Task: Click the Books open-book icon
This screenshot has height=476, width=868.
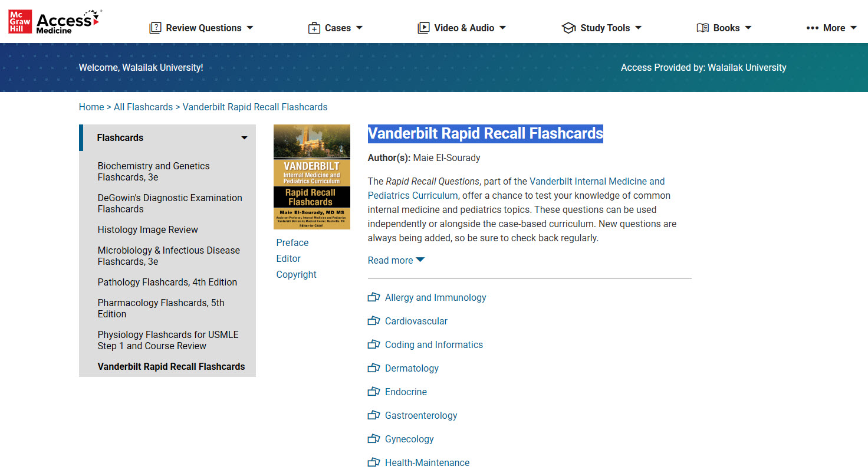Action: pyautogui.click(x=703, y=28)
